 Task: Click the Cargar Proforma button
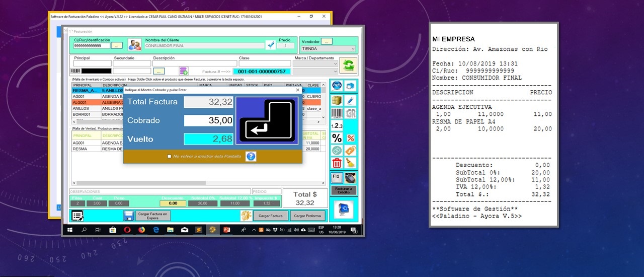coord(307,216)
